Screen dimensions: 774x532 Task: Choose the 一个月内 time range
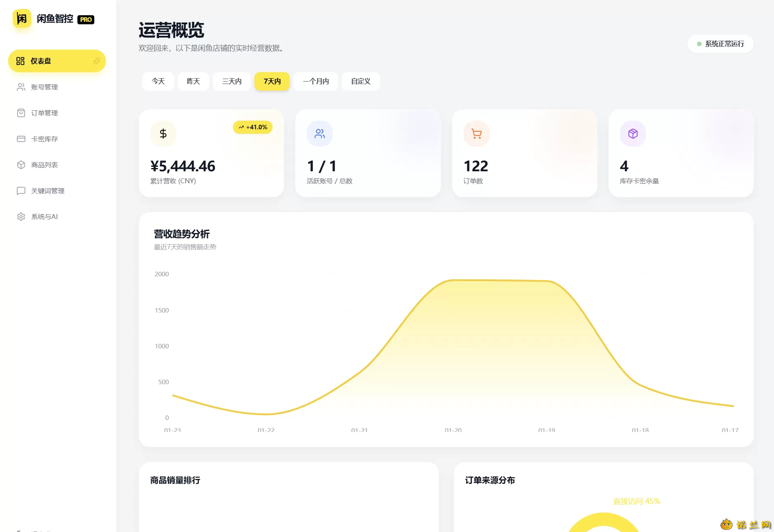[x=316, y=81]
